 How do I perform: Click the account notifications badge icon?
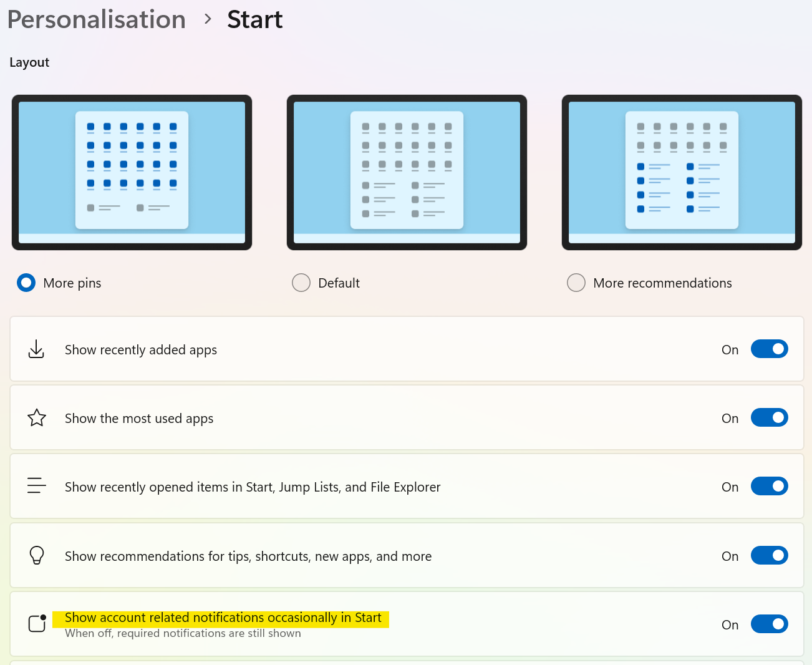click(37, 623)
